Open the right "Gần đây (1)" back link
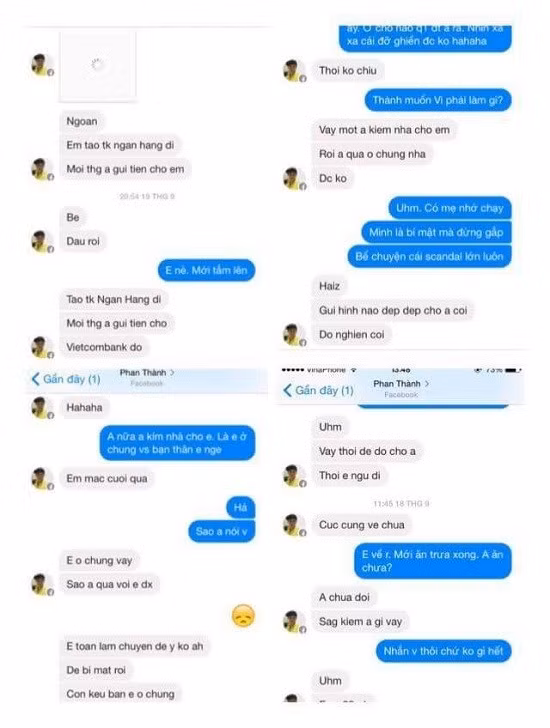Image resolution: width=550 pixels, height=728 pixels. 318,390
